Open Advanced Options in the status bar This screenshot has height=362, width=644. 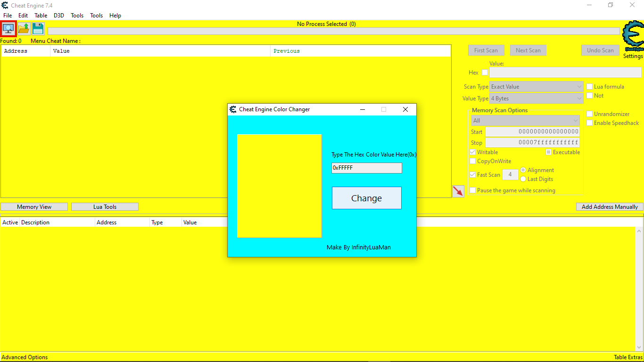25,357
